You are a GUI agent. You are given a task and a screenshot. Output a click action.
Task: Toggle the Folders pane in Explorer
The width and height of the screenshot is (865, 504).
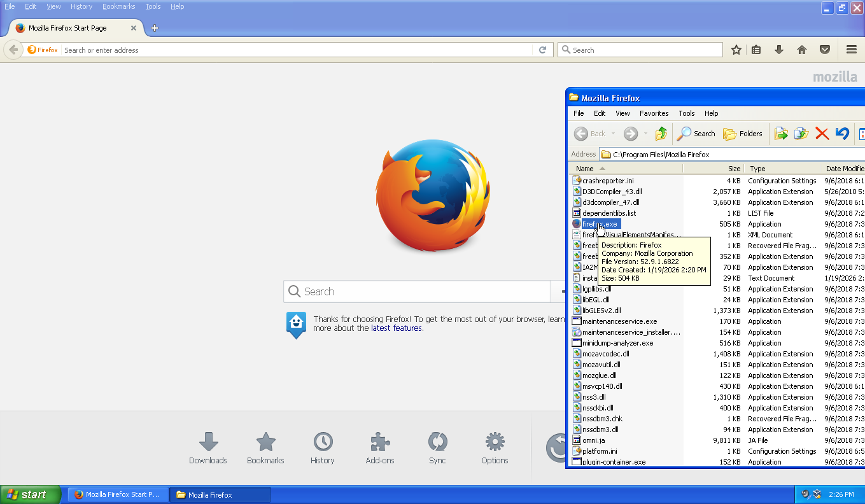[x=743, y=134]
